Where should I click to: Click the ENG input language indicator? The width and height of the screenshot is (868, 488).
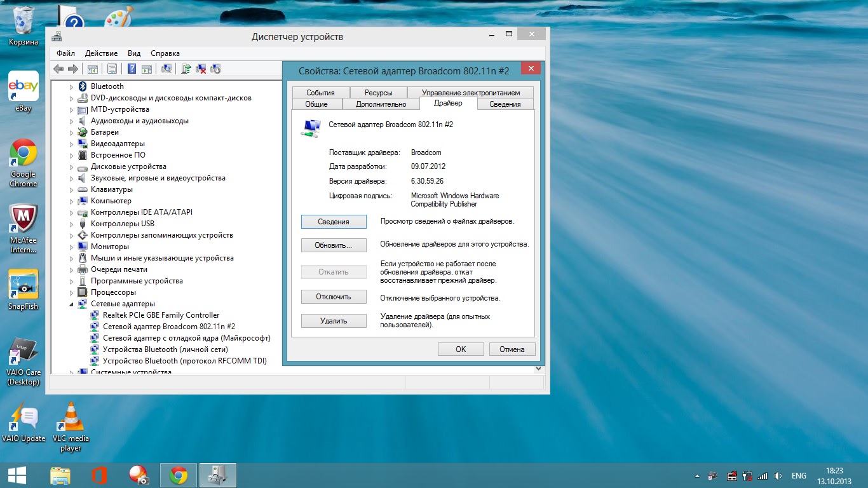(x=799, y=476)
